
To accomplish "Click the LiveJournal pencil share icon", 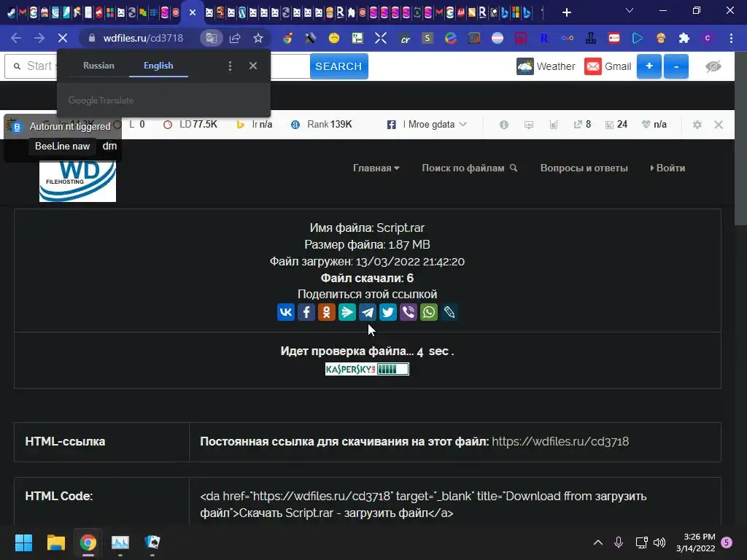I will 449,312.
